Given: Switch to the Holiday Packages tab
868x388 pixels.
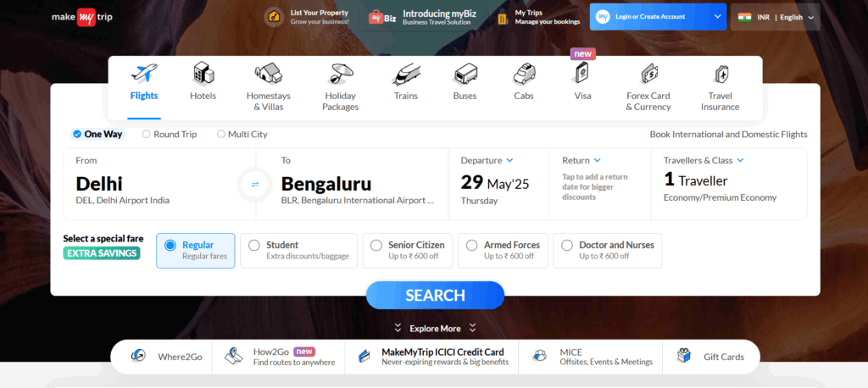Looking at the screenshot, I should pyautogui.click(x=341, y=87).
